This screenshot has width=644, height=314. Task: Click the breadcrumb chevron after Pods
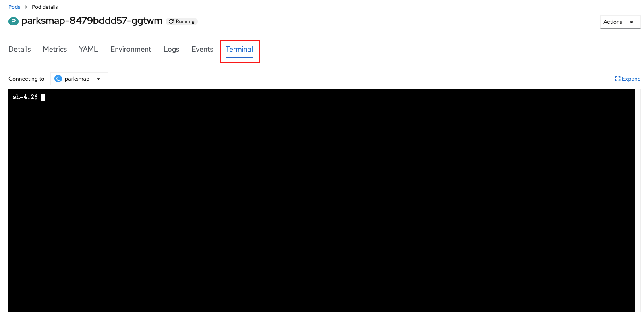pos(26,7)
